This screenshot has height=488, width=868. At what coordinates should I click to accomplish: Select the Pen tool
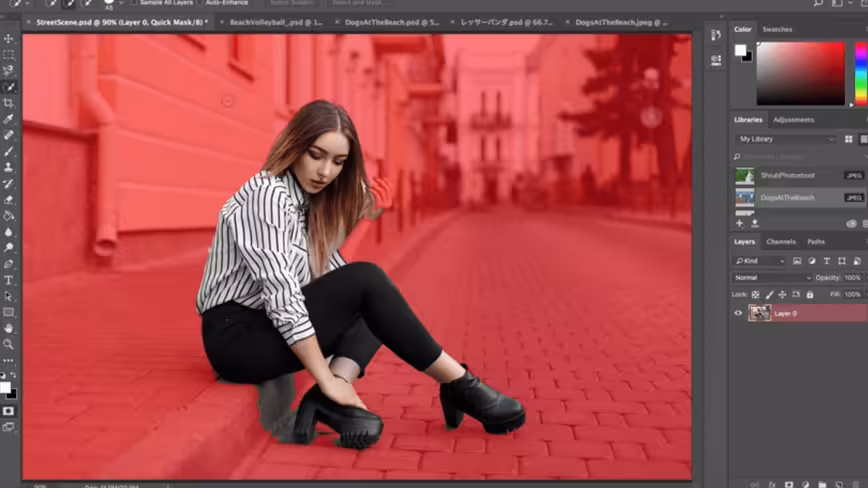click(8, 264)
